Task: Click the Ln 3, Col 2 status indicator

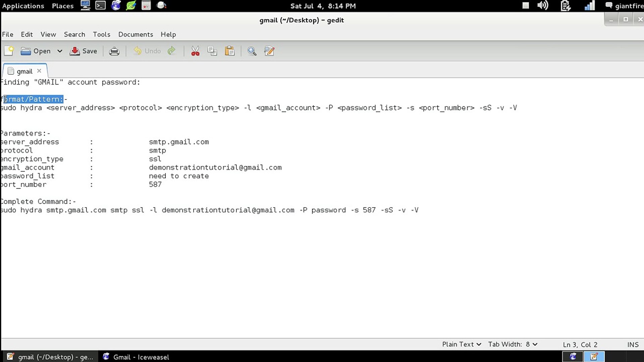Action: pyautogui.click(x=580, y=344)
